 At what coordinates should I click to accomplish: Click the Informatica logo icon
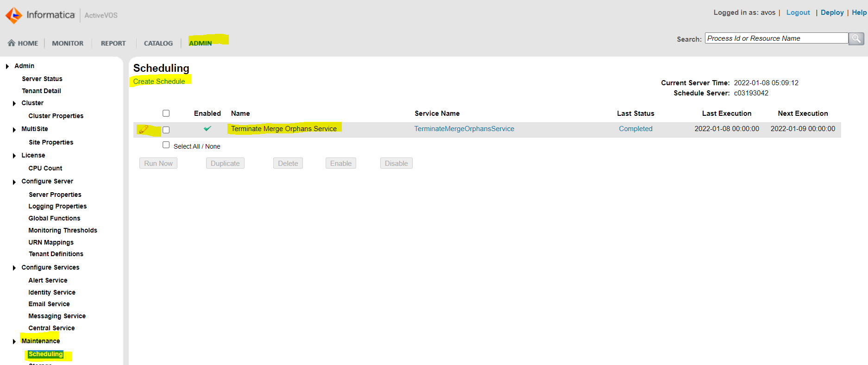click(14, 15)
